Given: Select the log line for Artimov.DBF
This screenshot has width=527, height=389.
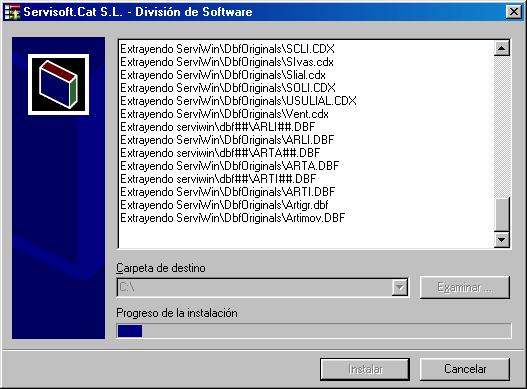Looking at the screenshot, I should [233, 218].
